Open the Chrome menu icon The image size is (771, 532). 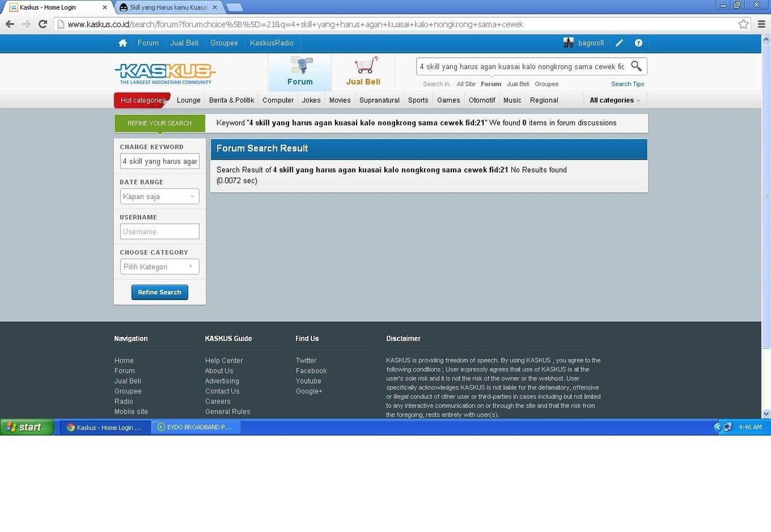pyautogui.click(x=762, y=24)
